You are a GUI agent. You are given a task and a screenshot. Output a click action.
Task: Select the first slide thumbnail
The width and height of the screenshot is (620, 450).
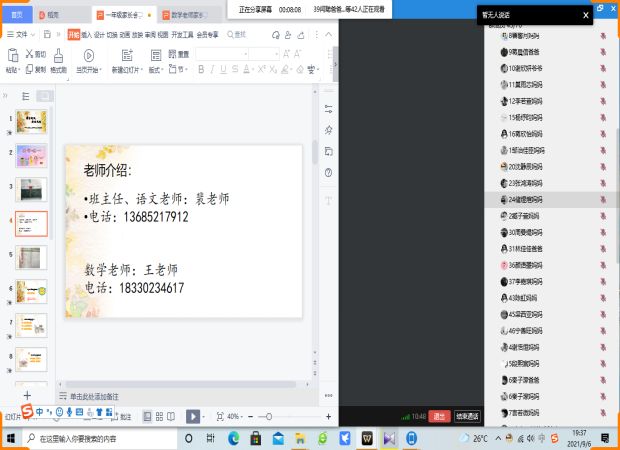[x=31, y=123]
